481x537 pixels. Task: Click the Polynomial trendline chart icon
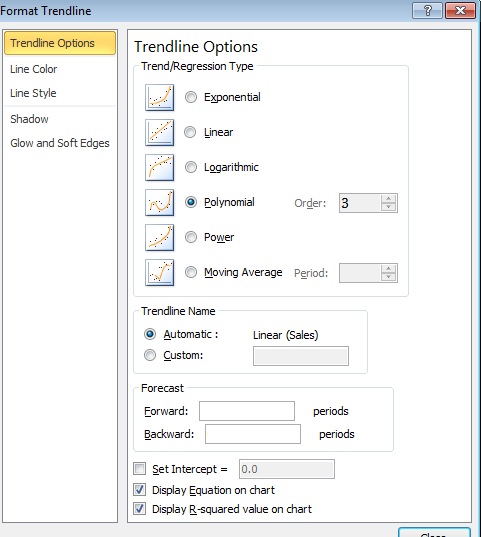click(x=159, y=202)
